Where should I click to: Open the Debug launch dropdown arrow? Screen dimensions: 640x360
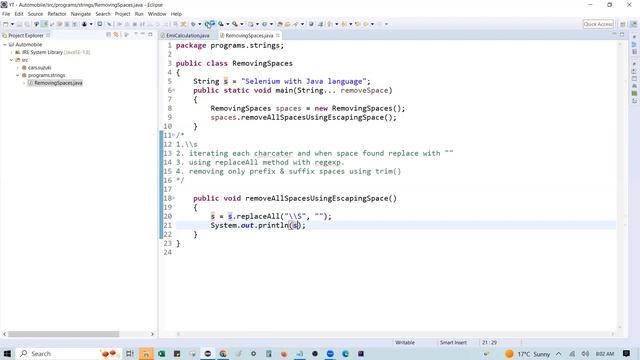(200, 24)
